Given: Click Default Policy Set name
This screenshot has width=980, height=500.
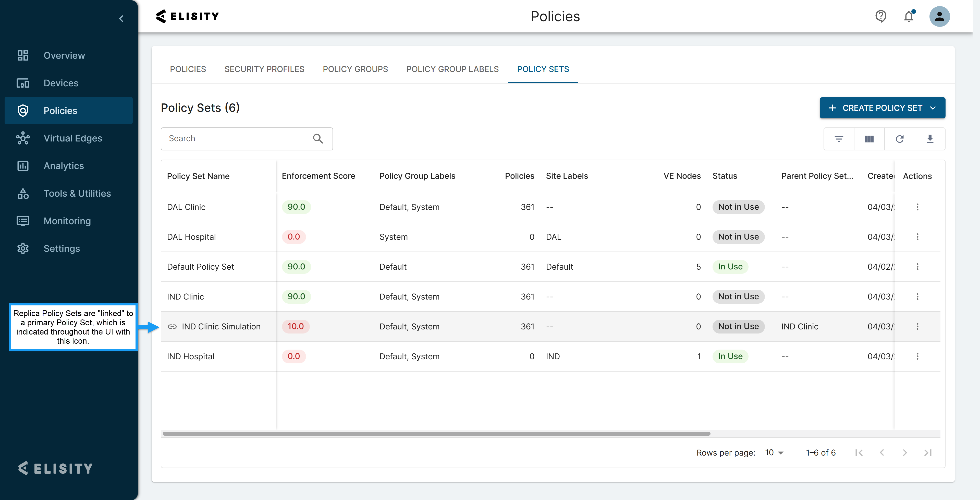Looking at the screenshot, I should [200, 267].
